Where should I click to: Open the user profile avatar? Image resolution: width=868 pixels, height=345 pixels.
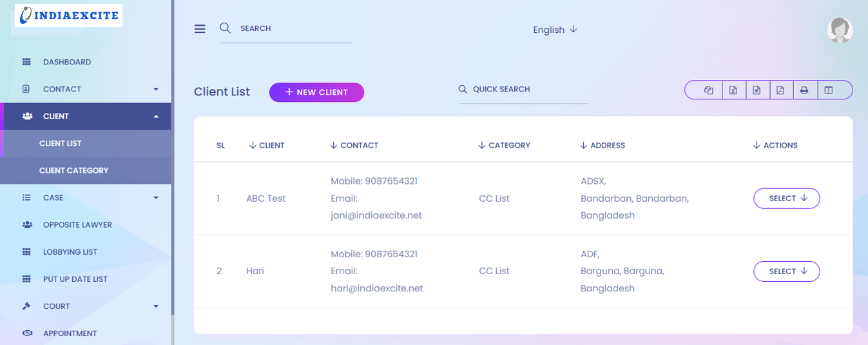pos(840,30)
